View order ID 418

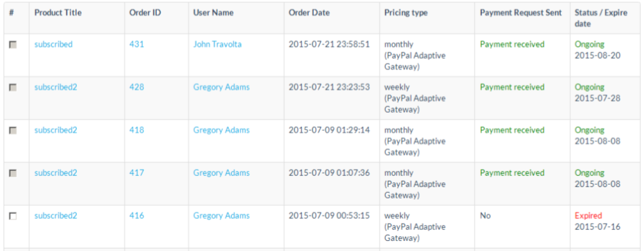[x=136, y=130]
